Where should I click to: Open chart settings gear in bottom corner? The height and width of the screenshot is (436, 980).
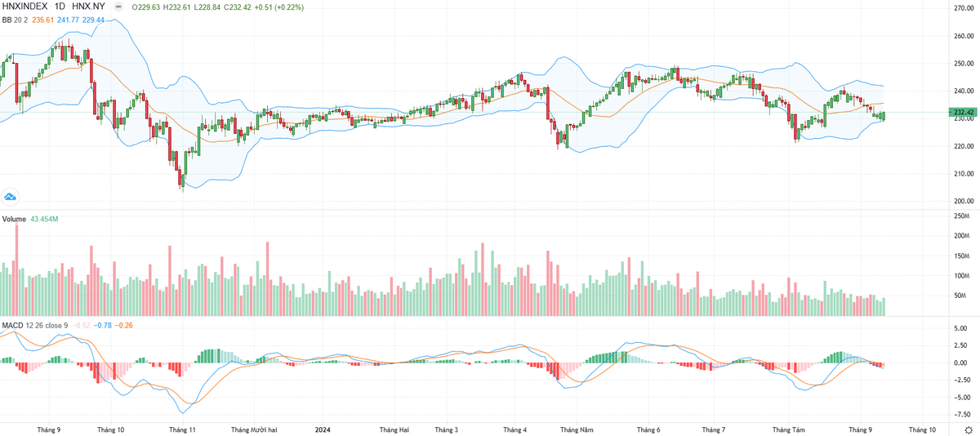point(968,429)
